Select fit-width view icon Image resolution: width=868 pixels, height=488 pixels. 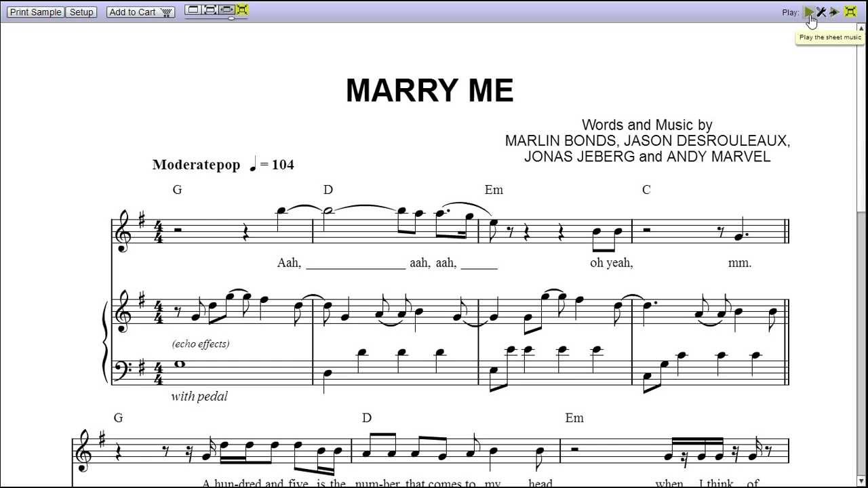point(226,9)
